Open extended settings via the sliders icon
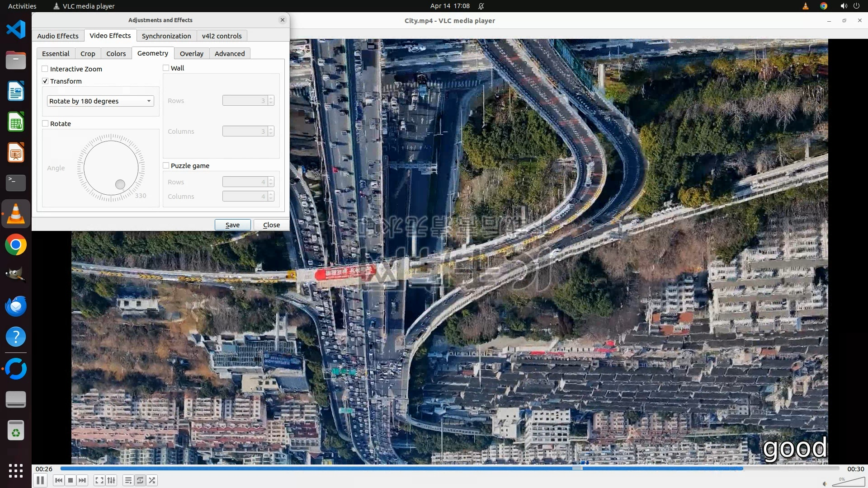The width and height of the screenshot is (868, 488). [x=111, y=480]
